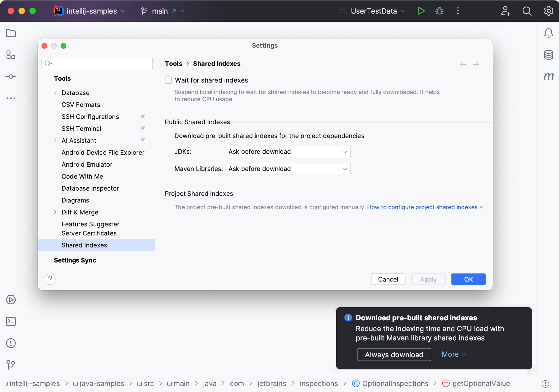Open the Notifications bell panel
The image size is (559, 392).
pos(548,33)
